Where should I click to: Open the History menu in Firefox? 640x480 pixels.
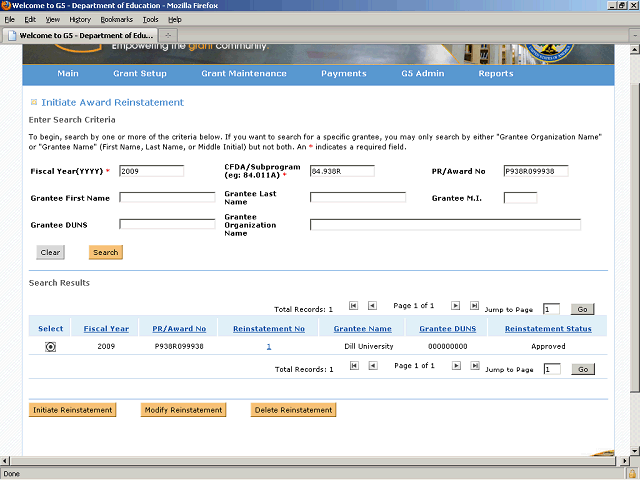click(80, 19)
